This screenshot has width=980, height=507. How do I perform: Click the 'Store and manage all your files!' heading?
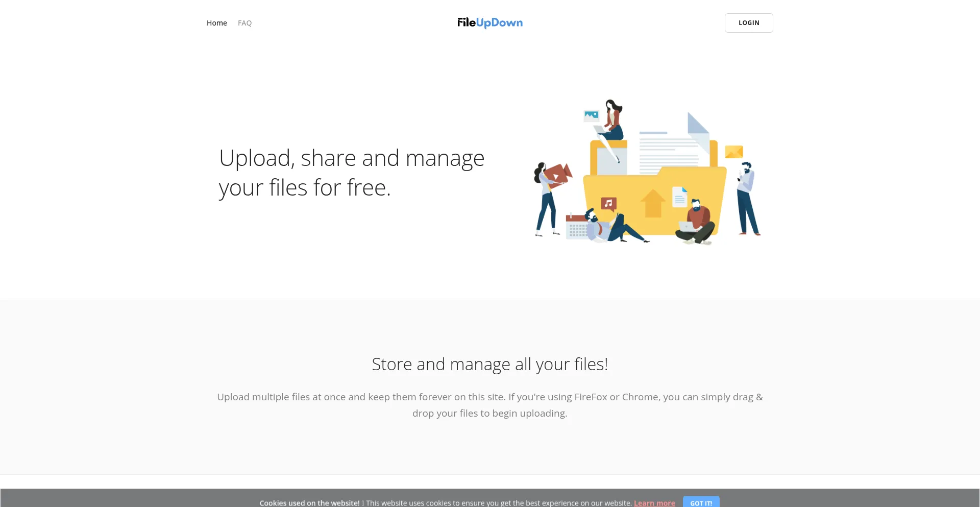[490, 364]
